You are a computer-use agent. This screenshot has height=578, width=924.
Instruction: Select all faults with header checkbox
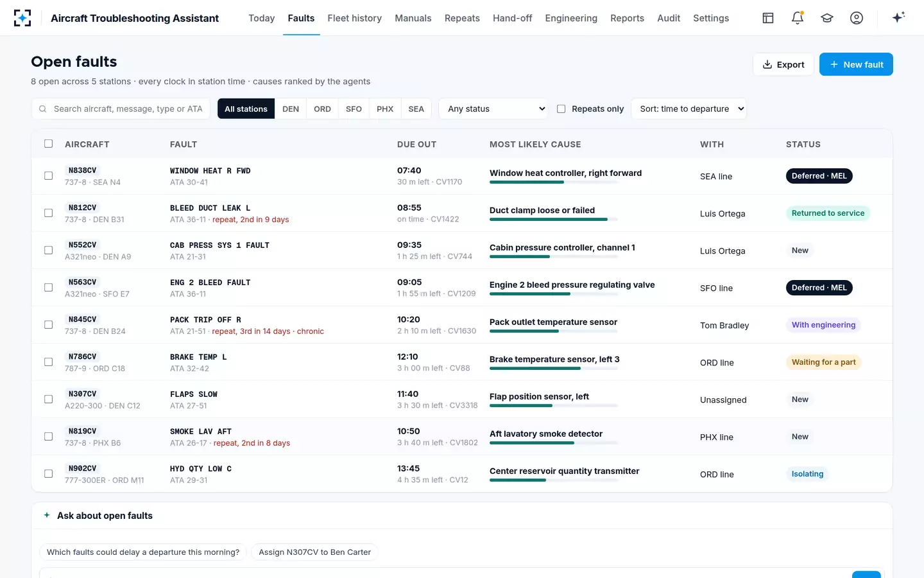coord(48,144)
